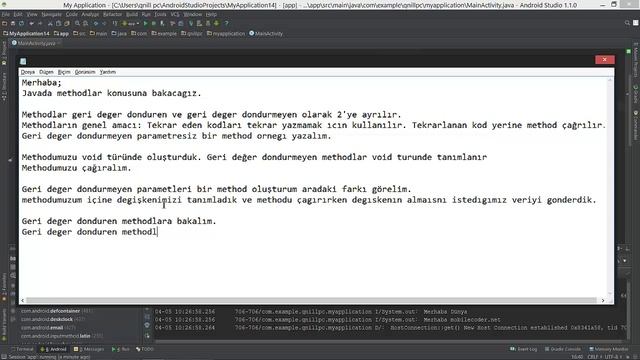Click Notepad horizontal scrollbar left arrow
This screenshot has height=360, width=640.
coord(22,300)
